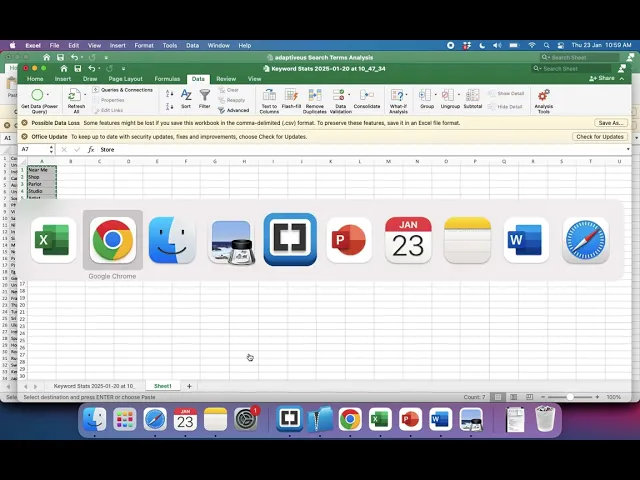The height and width of the screenshot is (480, 640).
Task: Collapse the ribbon with chevron
Action: pos(622,78)
